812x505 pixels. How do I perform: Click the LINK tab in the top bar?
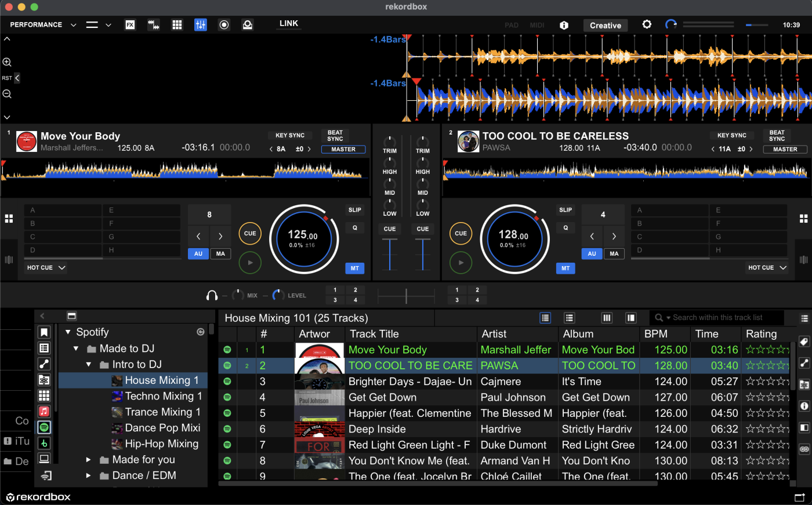(x=288, y=24)
